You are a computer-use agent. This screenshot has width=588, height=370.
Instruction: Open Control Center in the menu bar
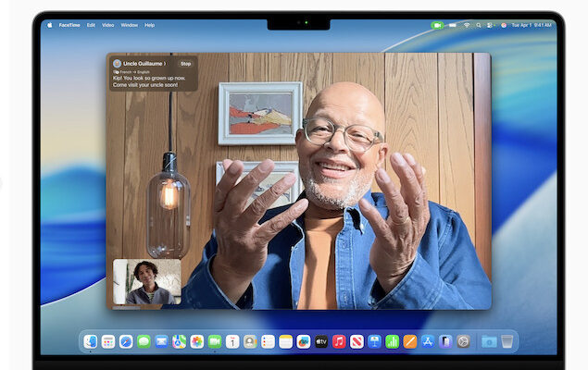[x=490, y=26]
